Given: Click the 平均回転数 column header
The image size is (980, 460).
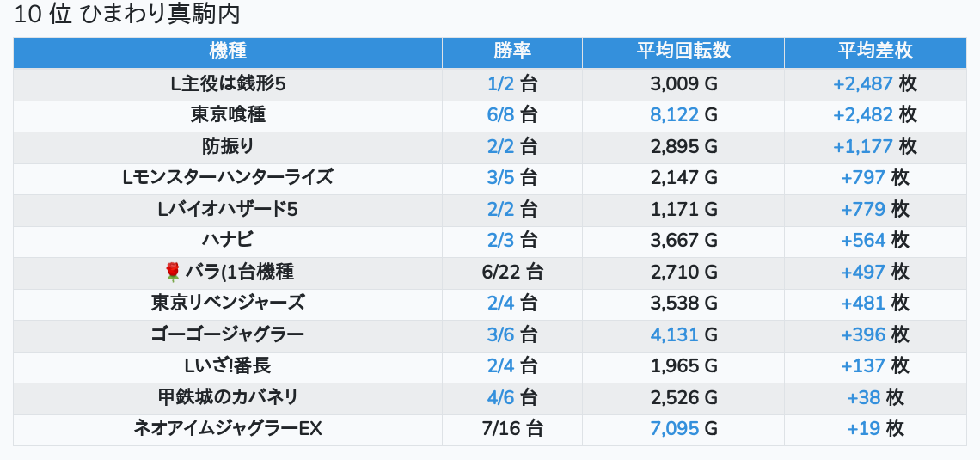Looking at the screenshot, I should [683, 51].
